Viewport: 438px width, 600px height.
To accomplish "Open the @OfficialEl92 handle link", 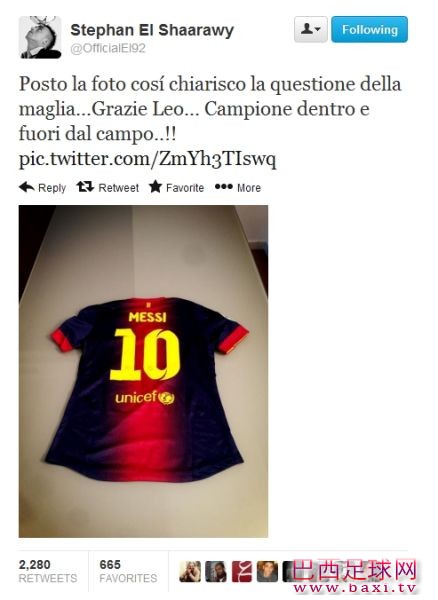I will (108, 49).
